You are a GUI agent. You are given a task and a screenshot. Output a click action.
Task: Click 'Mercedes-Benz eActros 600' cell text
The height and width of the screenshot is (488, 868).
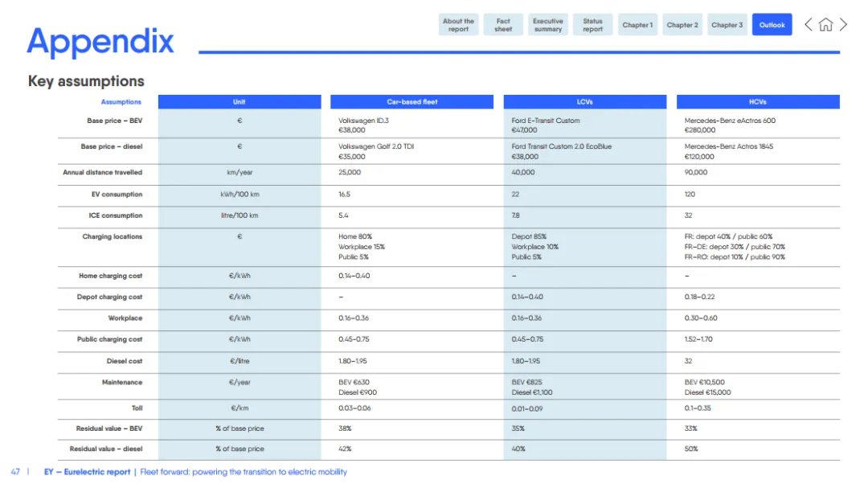tap(730, 121)
